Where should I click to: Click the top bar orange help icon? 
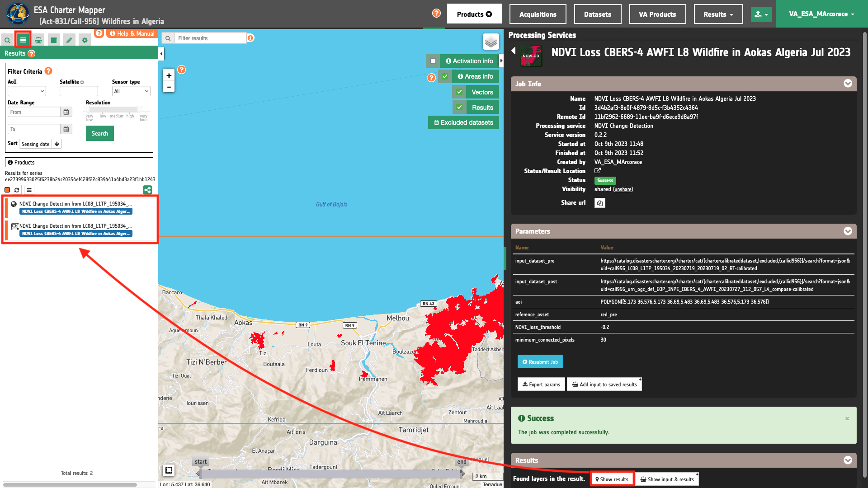[436, 14]
